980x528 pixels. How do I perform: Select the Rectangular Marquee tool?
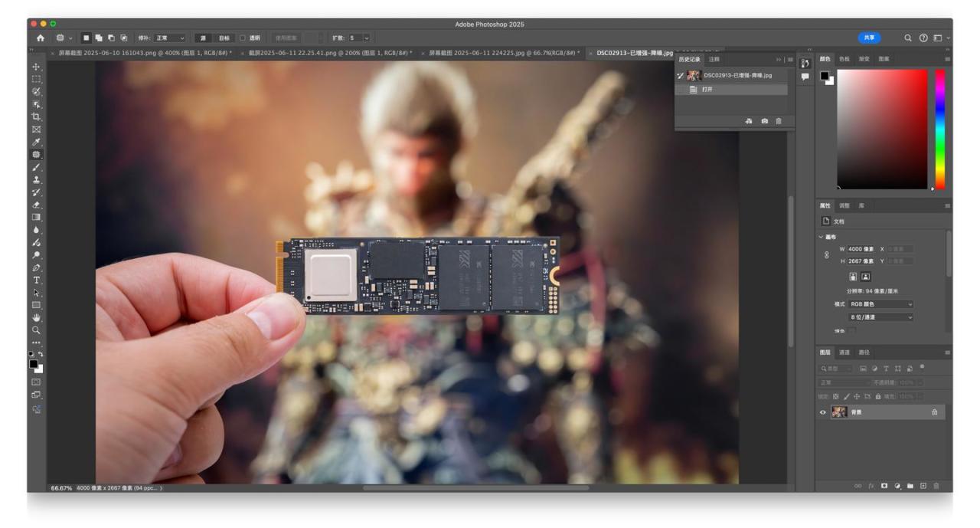(x=36, y=79)
